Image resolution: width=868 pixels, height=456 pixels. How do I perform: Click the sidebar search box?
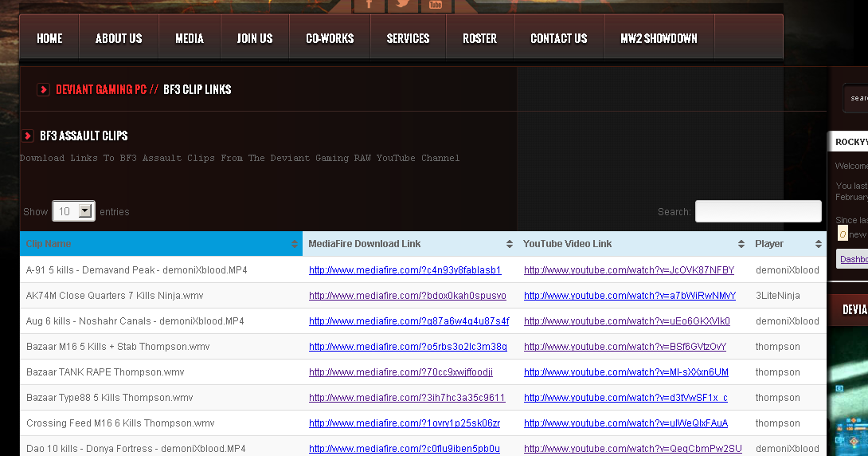(x=856, y=98)
